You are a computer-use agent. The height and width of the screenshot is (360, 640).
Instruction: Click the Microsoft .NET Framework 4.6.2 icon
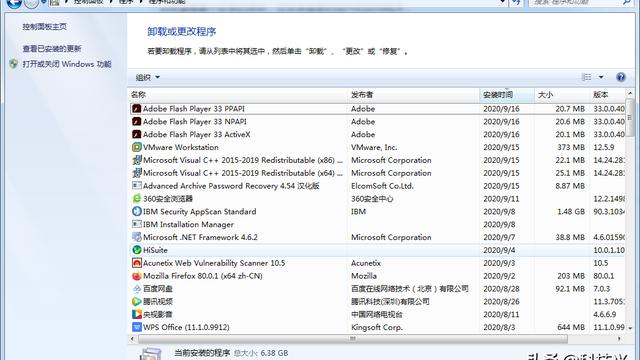(x=136, y=237)
